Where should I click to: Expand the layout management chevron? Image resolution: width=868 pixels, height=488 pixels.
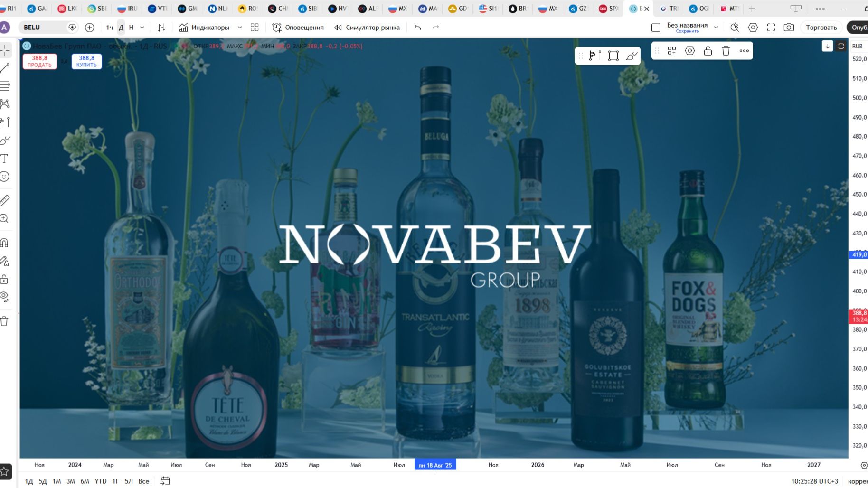716,28
